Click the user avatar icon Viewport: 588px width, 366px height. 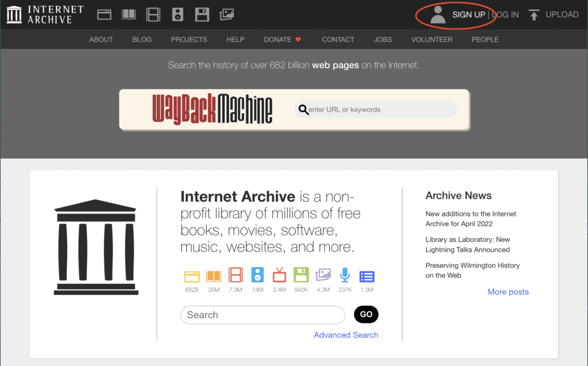[x=438, y=15]
